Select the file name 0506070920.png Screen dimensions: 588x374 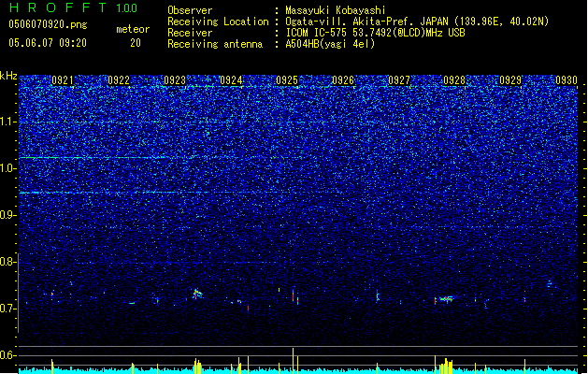tap(48, 24)
